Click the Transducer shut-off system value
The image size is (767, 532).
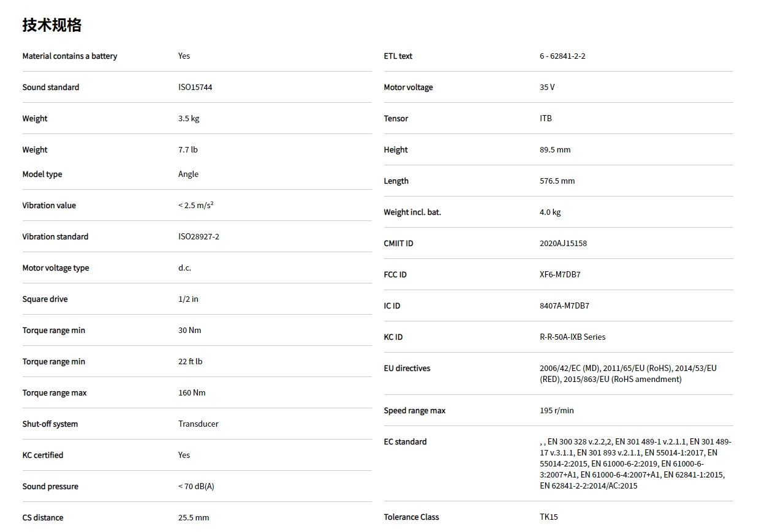click(198, 424)
